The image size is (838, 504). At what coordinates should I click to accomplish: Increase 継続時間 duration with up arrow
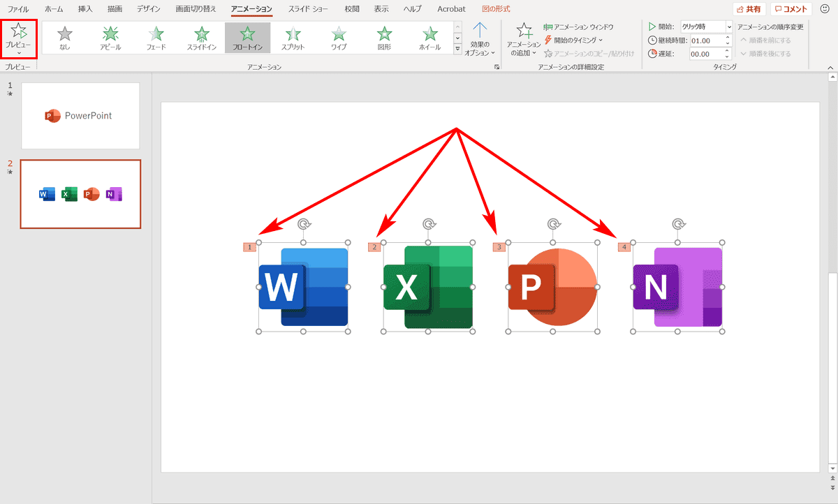click(x=728, y=38)
